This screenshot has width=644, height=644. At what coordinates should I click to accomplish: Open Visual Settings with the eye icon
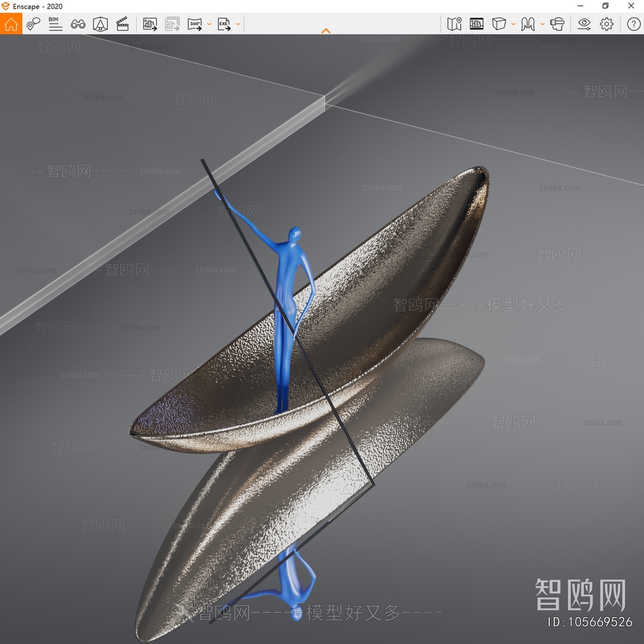point(584,24)
